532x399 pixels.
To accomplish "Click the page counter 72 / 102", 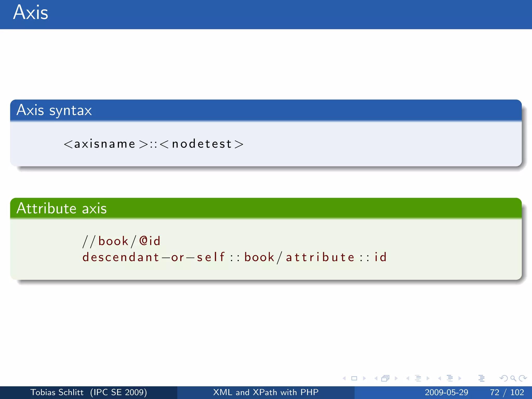I will (x=507, y=392).
